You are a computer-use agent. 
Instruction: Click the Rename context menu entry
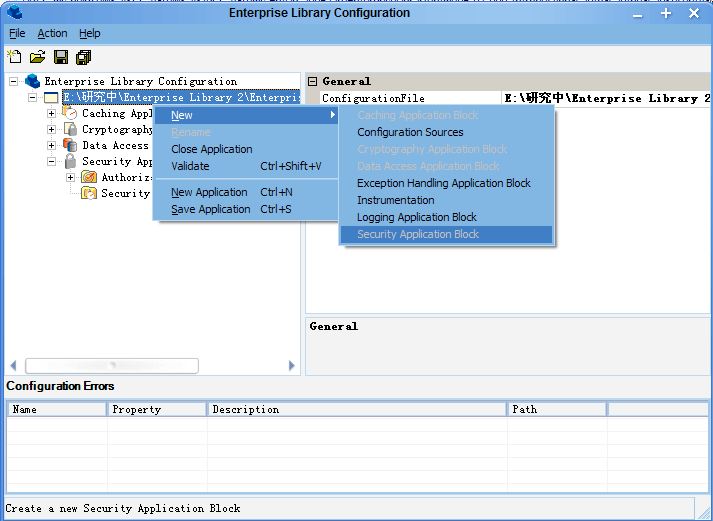coord(246,132)
